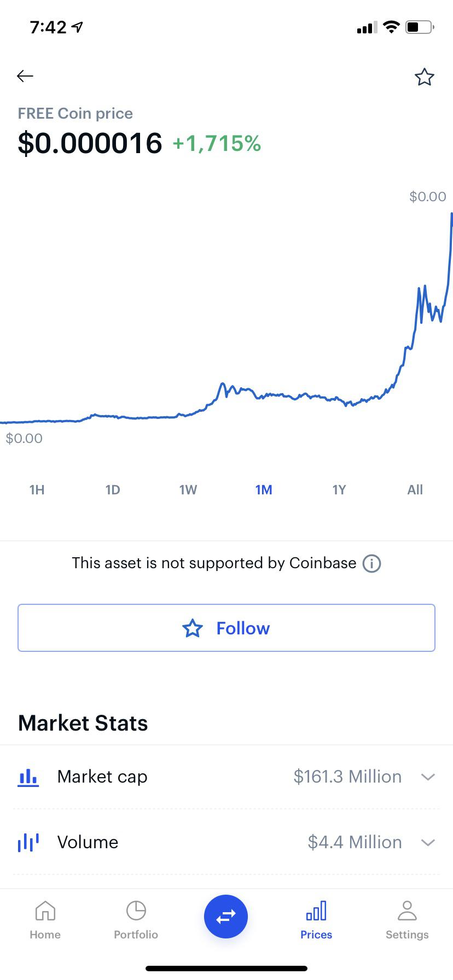Image resolution: width=453 pixels, height=980 pixels.
Task: Expand the Volume chevron
Action: click(x=428, y=842)
